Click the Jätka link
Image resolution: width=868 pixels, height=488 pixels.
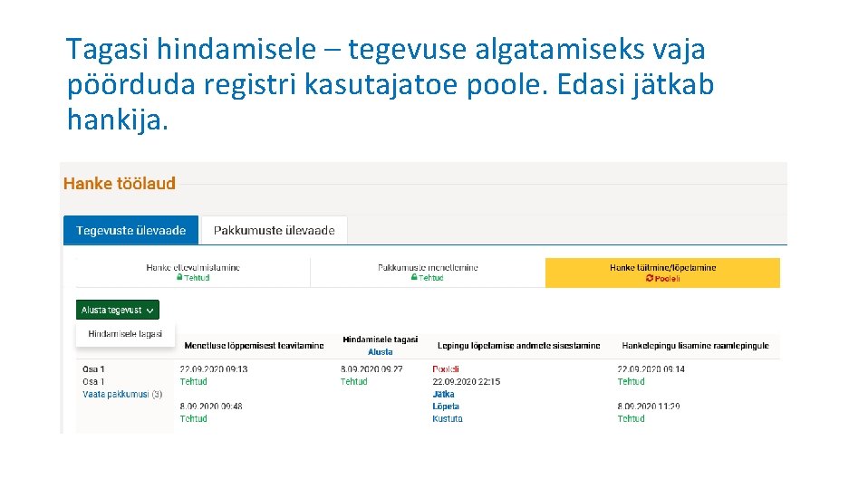tap(443, 394)
